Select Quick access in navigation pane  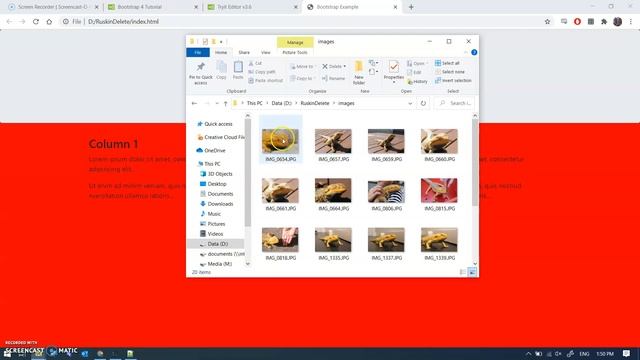[x=215, y=124]
